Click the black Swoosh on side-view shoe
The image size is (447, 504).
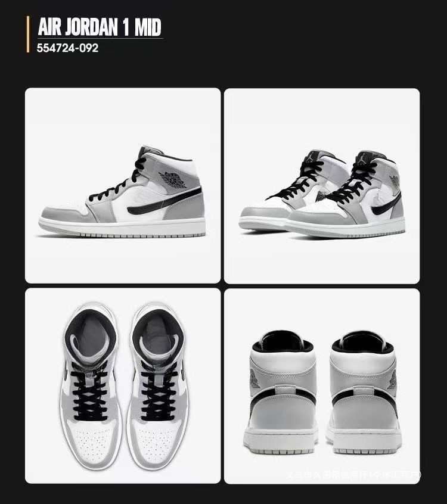[x=164, y=201]
